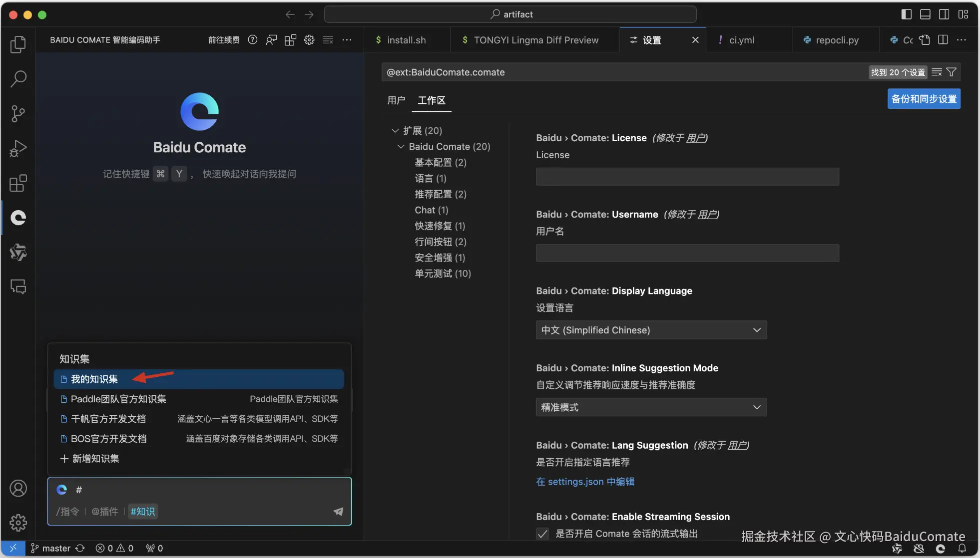This screenshot has width=980, height=558.
Task: Click the Comate panel settings gear icon
Action: [309, 40]
